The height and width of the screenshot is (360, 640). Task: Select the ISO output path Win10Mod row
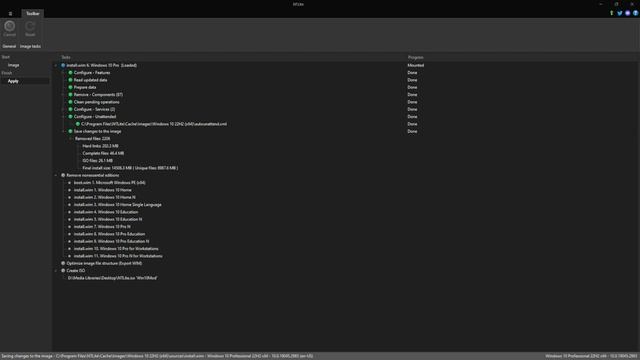(112, 278)
